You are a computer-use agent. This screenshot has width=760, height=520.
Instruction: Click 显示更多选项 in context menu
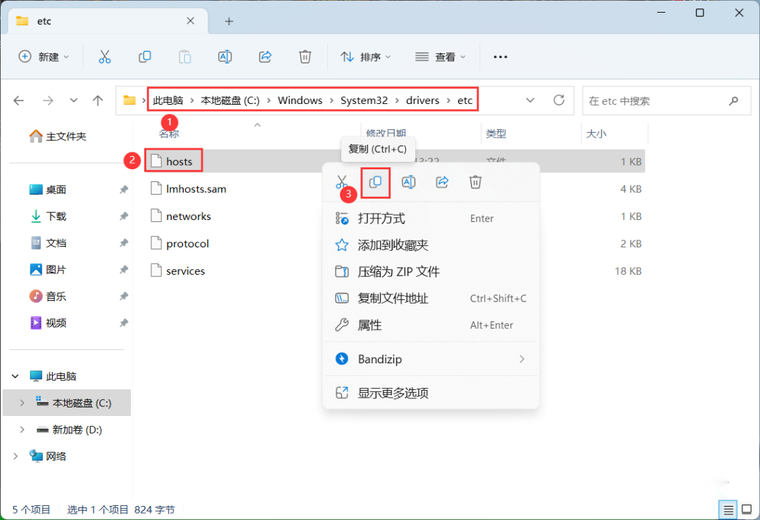(393, 393)
